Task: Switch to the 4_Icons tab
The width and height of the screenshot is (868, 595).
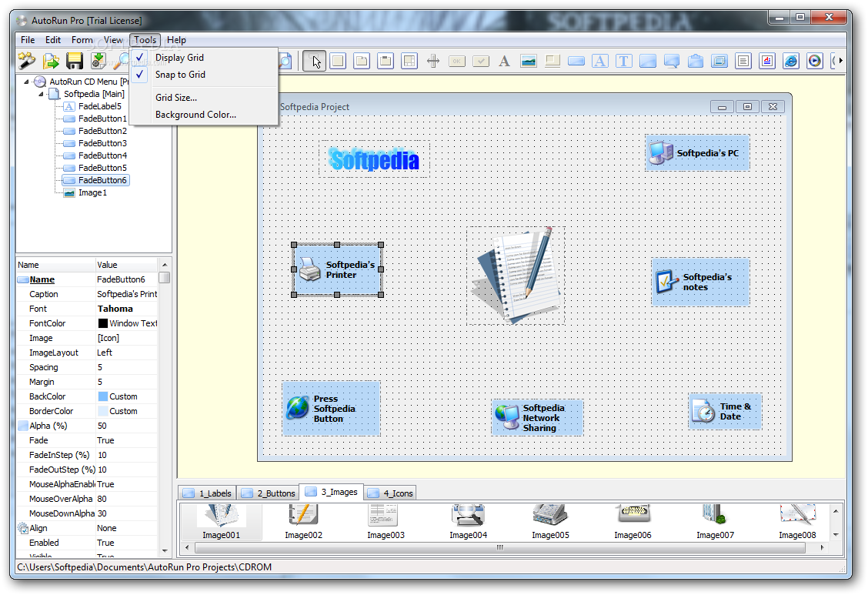Action: click(392, 493)
